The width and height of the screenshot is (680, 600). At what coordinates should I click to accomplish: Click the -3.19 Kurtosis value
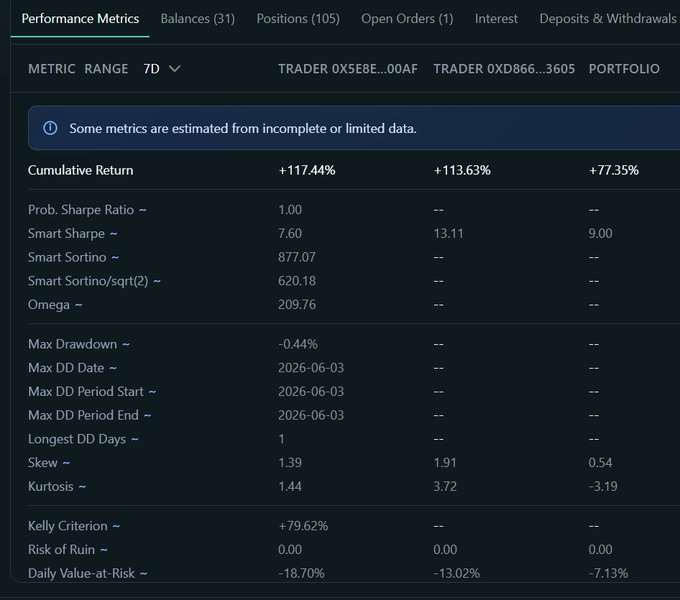click(x=603, y=486)
